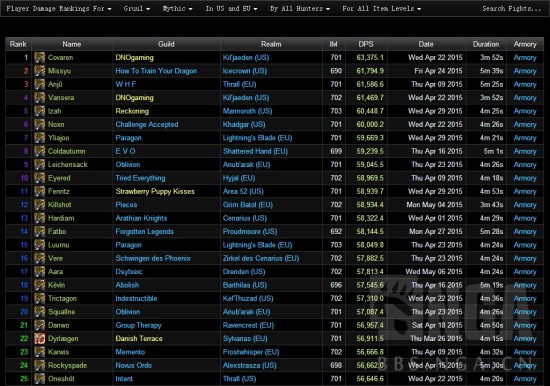550x386 pixels.
Task: Click the hunter class icon beside Noxn
Action: click(x=40, y=125)
